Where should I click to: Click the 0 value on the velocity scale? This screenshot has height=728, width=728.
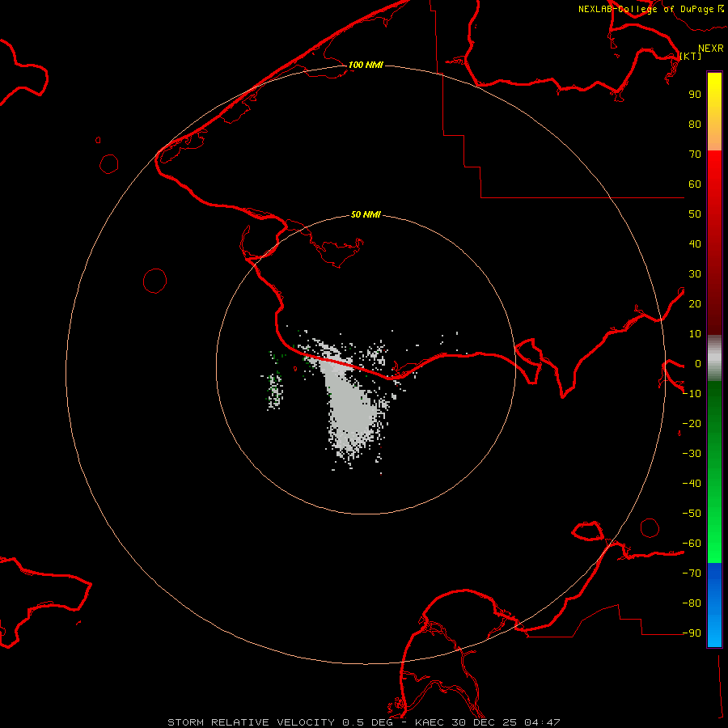click(x=698, y=364)
